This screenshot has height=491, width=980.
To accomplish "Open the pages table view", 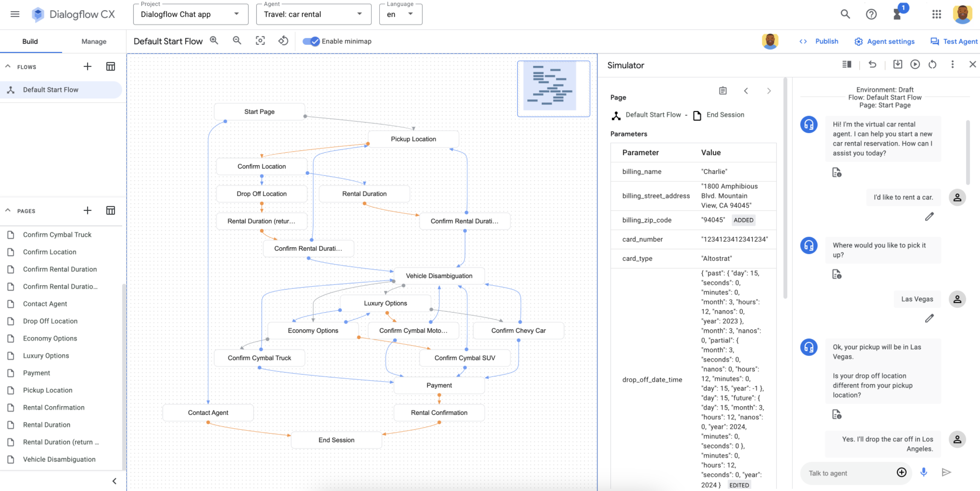I will click(x=110, y=210).
